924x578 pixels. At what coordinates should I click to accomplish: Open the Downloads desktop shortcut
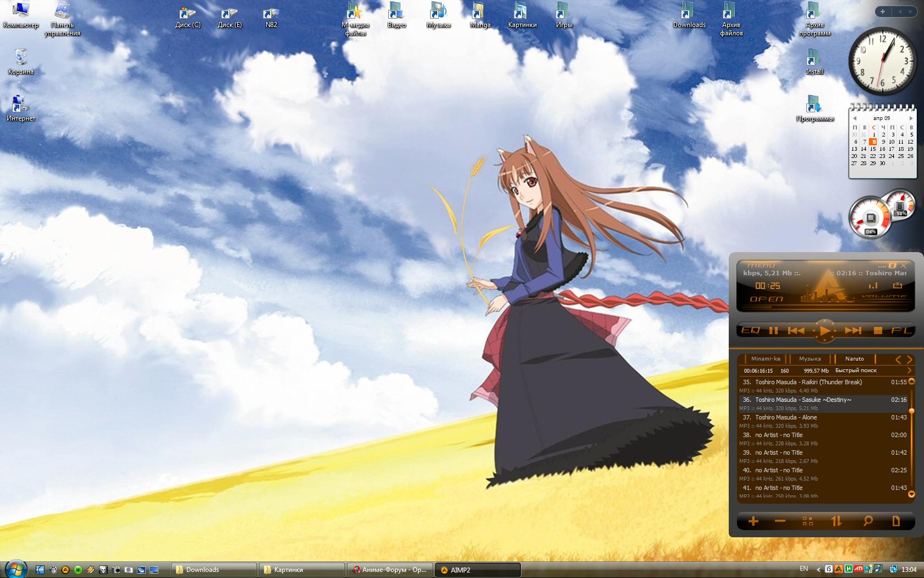689,15
